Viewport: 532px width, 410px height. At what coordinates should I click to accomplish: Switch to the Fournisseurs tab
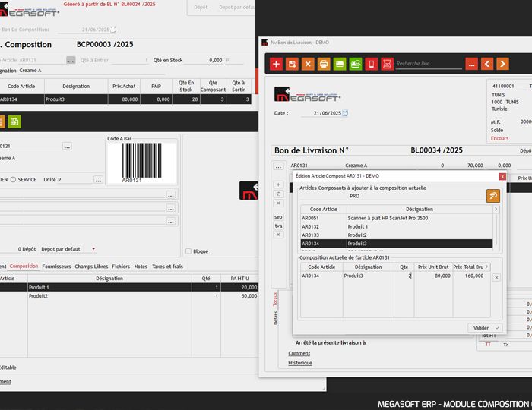point(56,266)
